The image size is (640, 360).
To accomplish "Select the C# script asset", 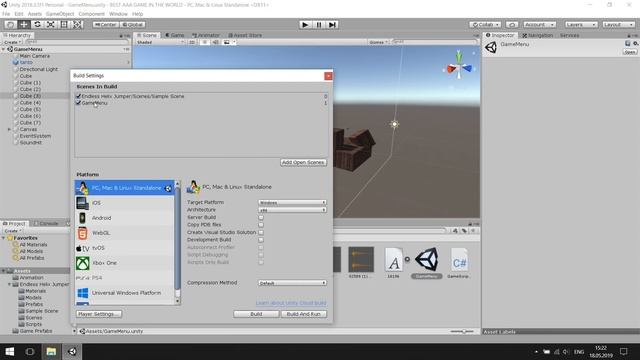I will coord(459,260).
